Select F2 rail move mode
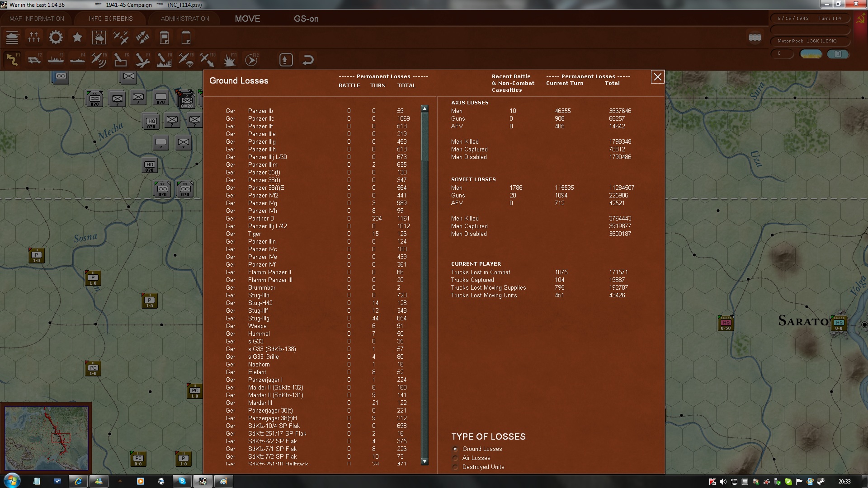This screenshot has height=488, width=868. (x=34, y=60)
